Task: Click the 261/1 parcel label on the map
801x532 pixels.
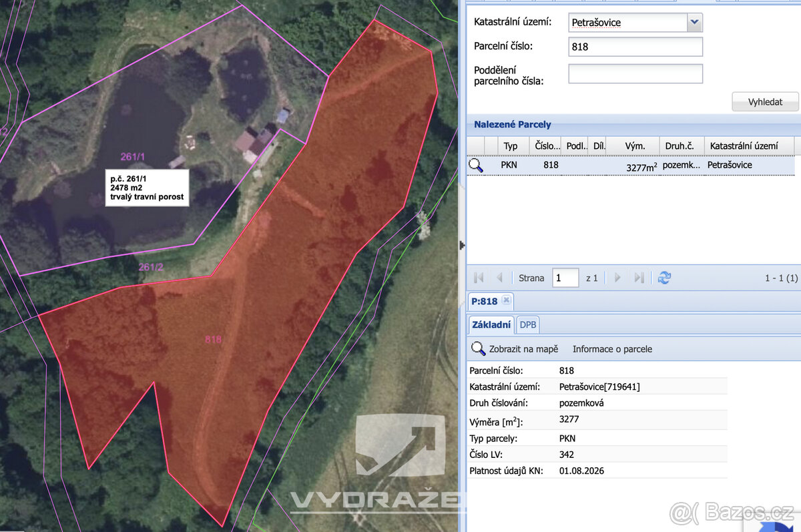Action: coord(133,157)
